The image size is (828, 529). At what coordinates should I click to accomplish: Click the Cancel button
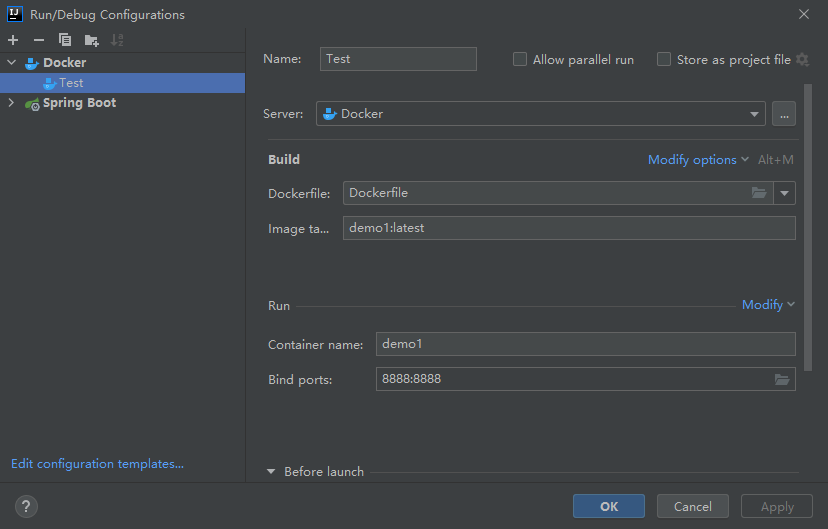pos(692,506)
